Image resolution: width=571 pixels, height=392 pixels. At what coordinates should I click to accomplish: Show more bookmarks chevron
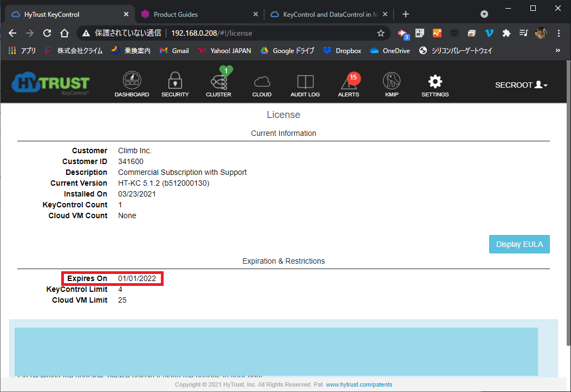(558, 50)
